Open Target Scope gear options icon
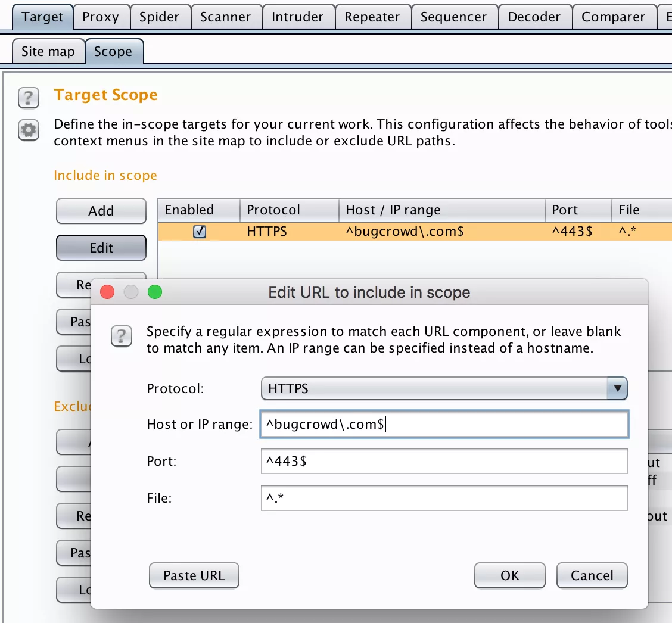Screen dimensions: 672x623 (28, 130)
